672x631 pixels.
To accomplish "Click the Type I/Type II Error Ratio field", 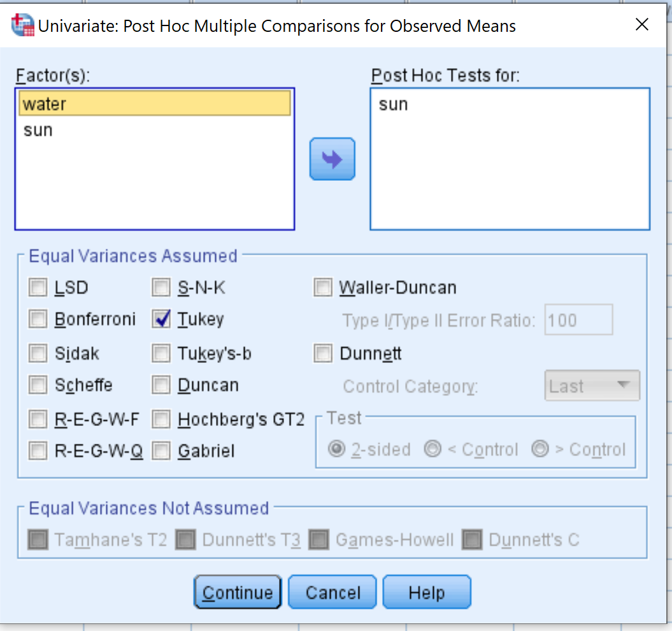I will [578, 320].
